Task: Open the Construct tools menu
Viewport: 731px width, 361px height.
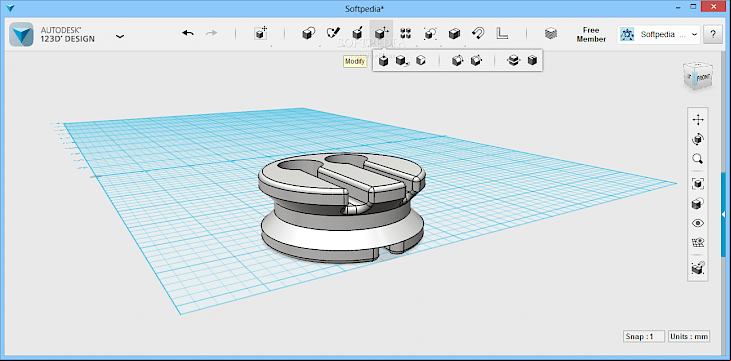Action: click(357, 33)
